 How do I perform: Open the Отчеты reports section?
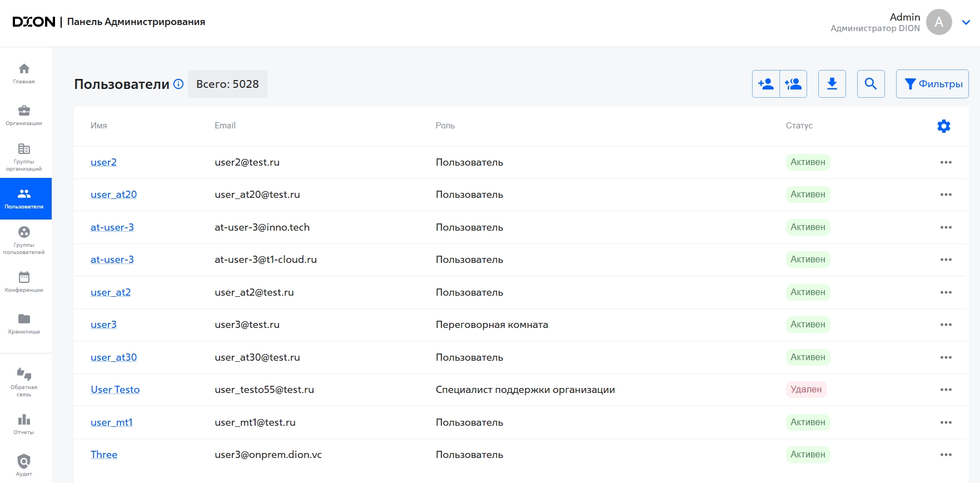24,425
